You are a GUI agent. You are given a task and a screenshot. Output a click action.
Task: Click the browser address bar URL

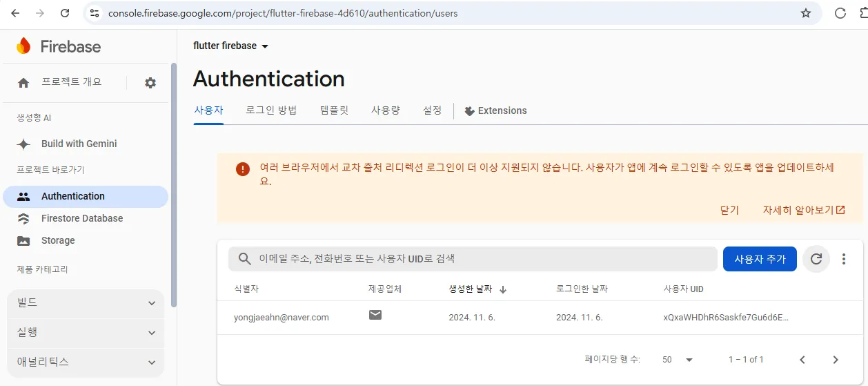283,13
